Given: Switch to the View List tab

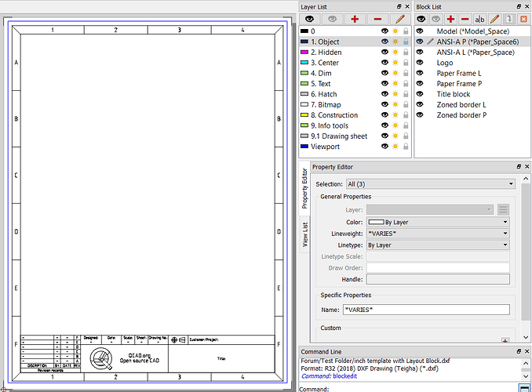Looking at the screenshot, I should click(305, 234).
